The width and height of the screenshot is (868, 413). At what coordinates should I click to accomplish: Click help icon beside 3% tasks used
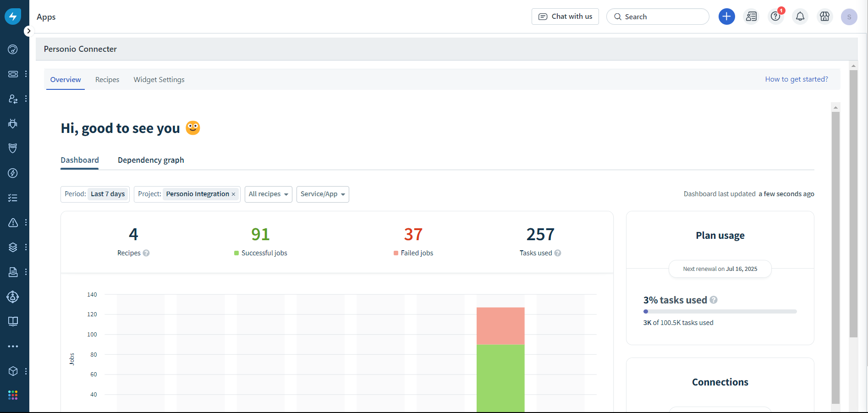[714, 300]
